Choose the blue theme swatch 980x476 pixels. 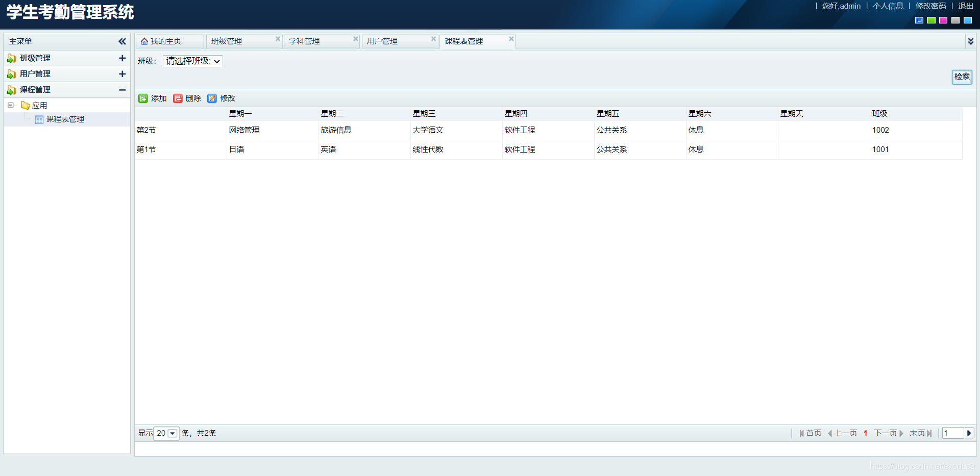919,20
